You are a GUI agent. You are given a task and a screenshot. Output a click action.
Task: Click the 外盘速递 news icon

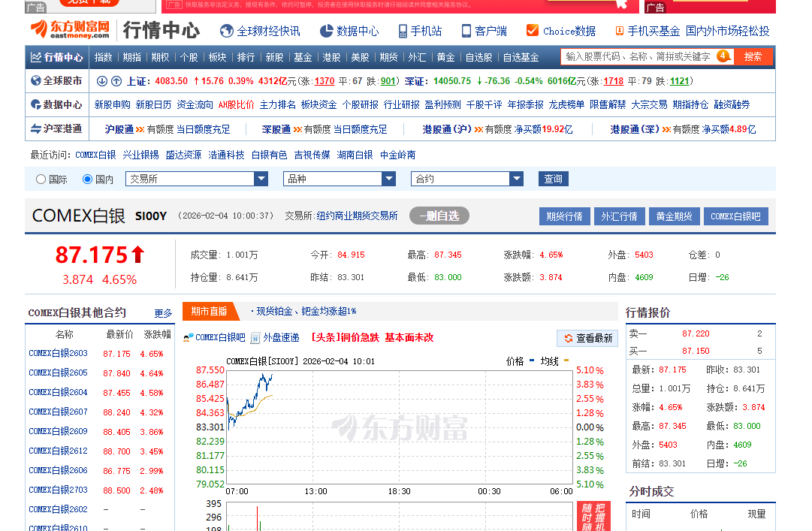click(x=255, y=338)
